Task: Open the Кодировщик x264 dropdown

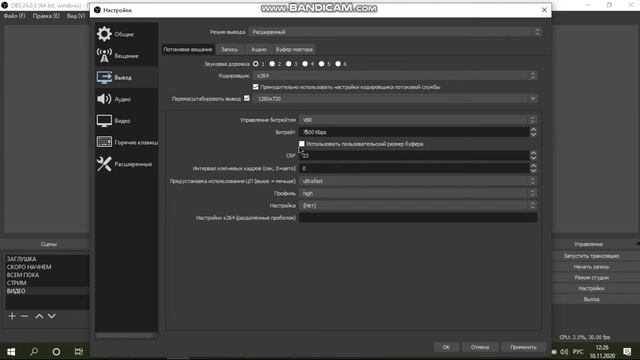Action: (x=395, y=76)
